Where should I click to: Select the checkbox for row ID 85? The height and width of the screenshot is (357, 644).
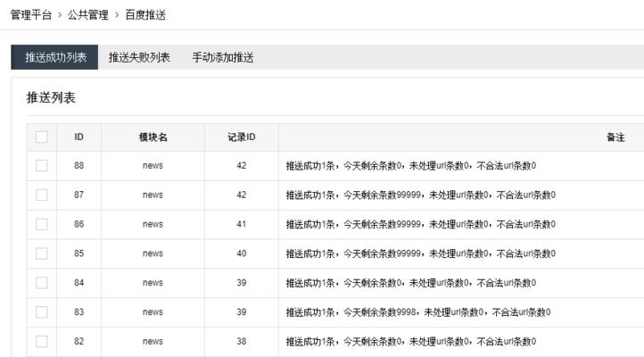point(42,253)
